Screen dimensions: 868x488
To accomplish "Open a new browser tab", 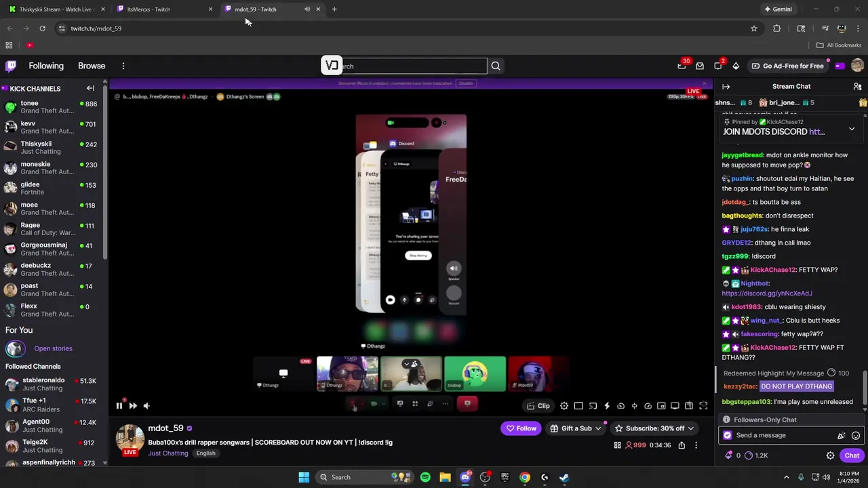I will (334, 9).
